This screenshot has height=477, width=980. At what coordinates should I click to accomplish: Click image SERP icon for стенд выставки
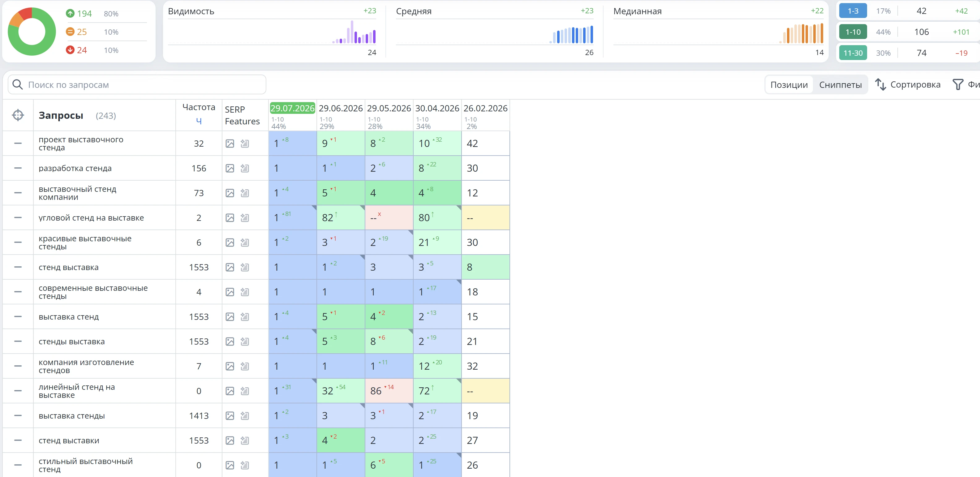click(x=230, y=440)
